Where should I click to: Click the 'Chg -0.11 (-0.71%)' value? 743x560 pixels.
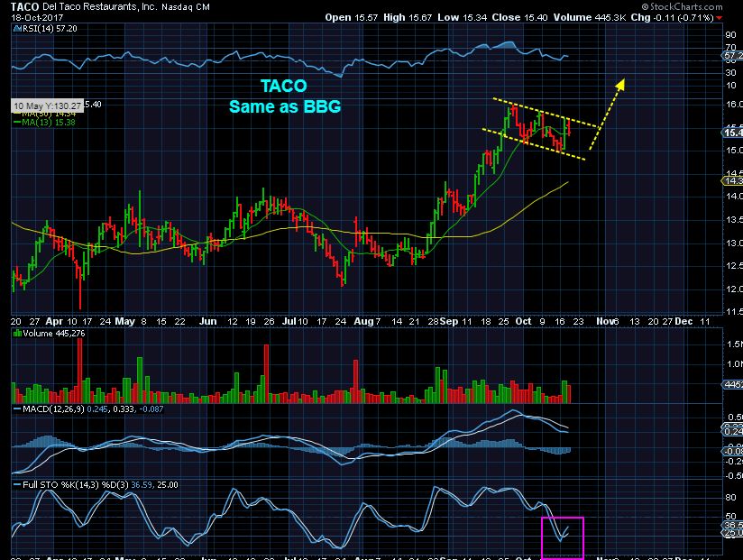pos(672,17)
